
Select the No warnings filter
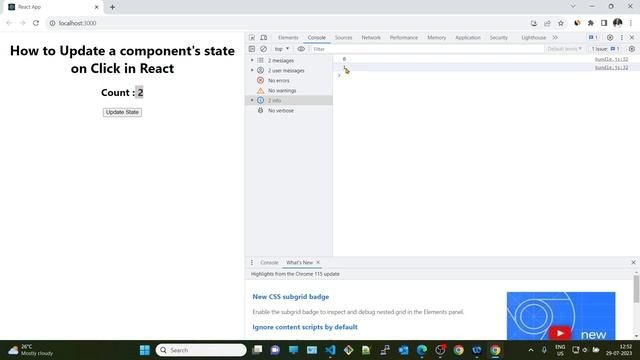pos(282,91)
